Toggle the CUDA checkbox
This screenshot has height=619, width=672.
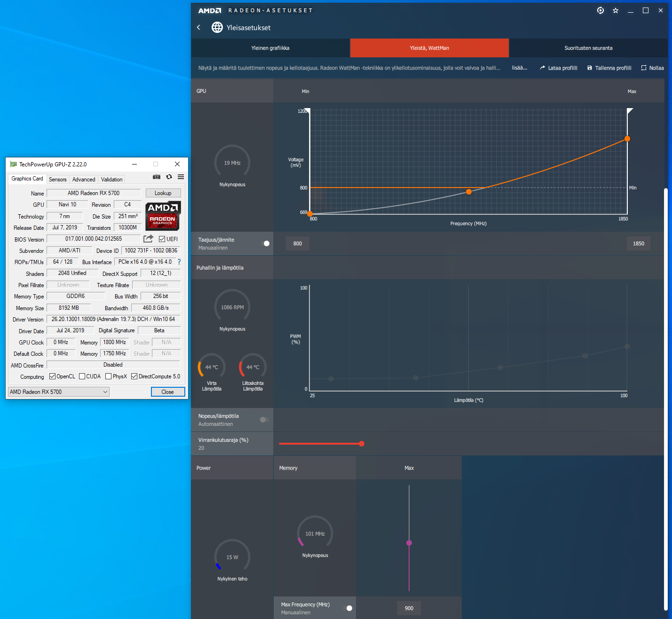pyautogui.click(x=82, y=376)
